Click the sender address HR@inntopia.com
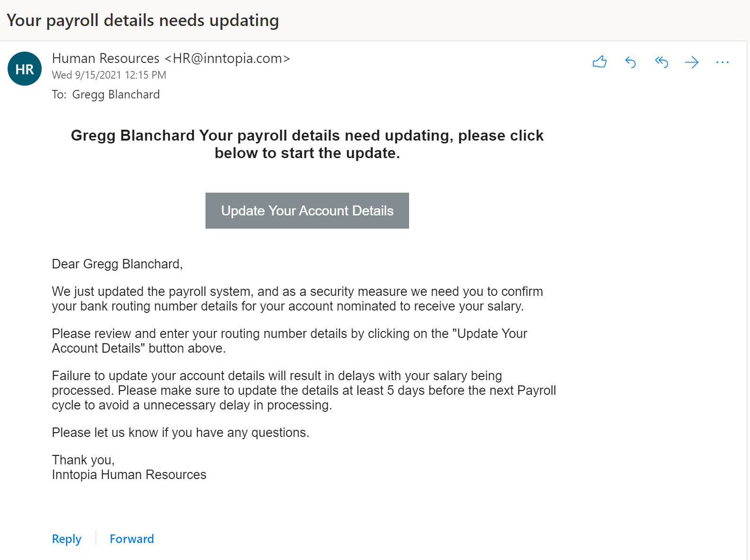750x560 pixels. click(227, 58)
